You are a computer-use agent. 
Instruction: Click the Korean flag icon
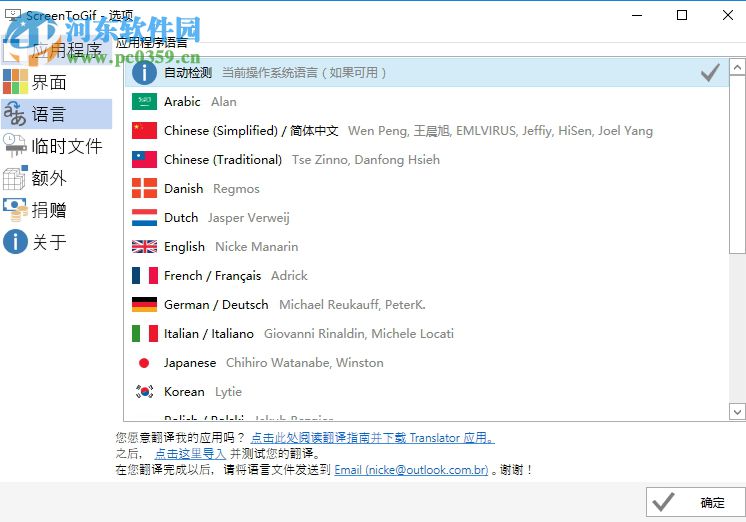(x=144, y=392)
